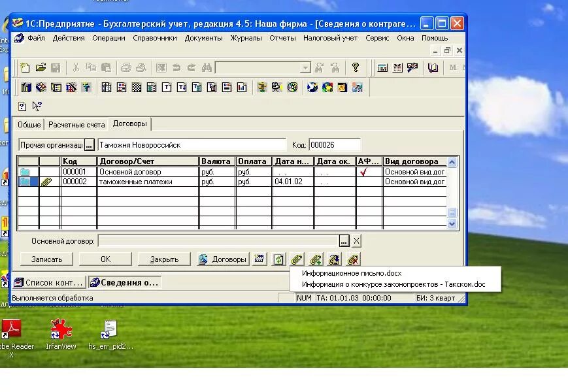Click the Закрыть button

coord(164,259)
